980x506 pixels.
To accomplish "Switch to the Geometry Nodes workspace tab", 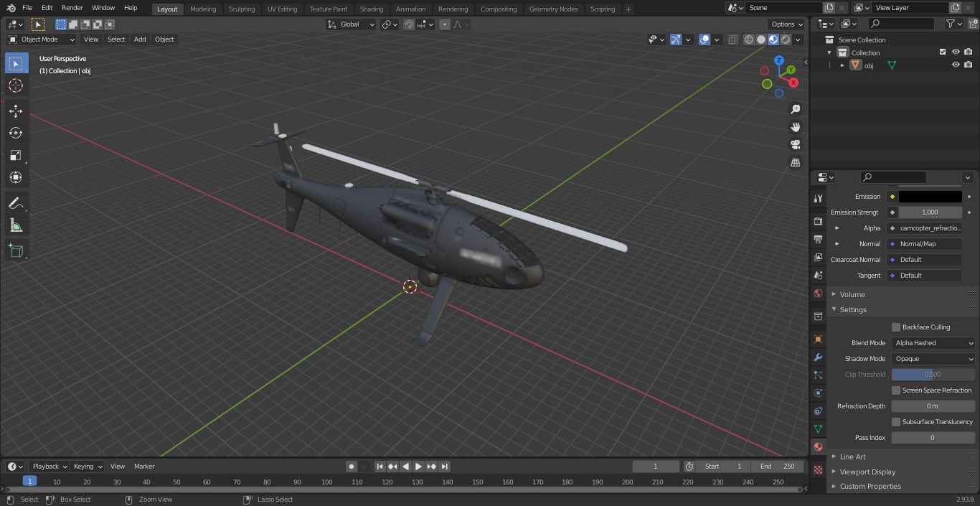I will click(553, 9).
